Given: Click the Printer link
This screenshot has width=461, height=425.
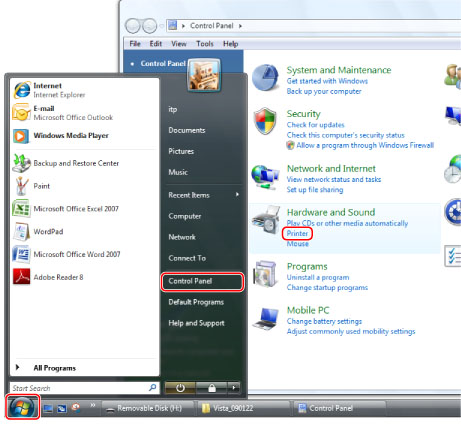Looking at the screenshot, I should [x=297, y=234].
